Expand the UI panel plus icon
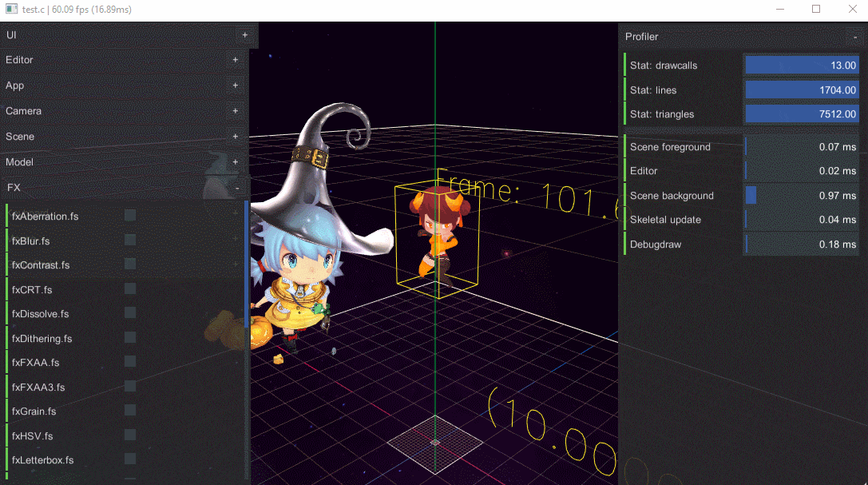 click(244, 35)
